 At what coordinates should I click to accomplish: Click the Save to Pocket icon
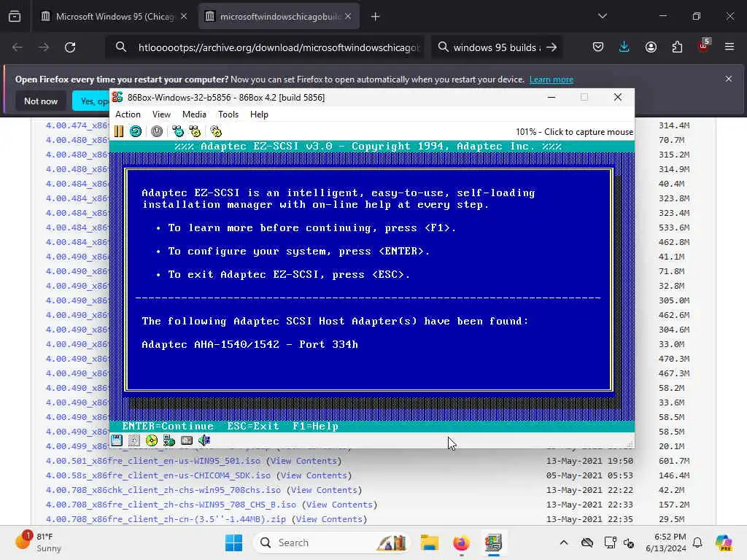tap(598, 47)
